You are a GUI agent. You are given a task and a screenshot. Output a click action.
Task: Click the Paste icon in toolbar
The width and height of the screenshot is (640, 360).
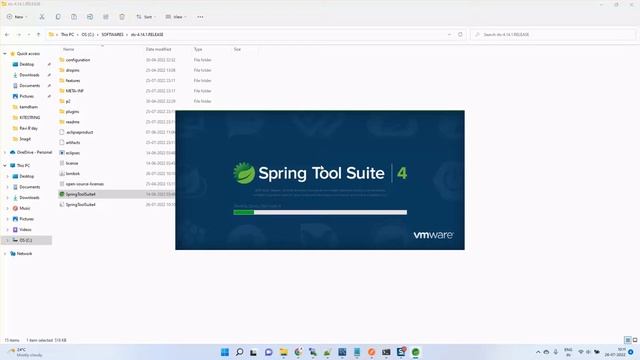pos(74,17)
